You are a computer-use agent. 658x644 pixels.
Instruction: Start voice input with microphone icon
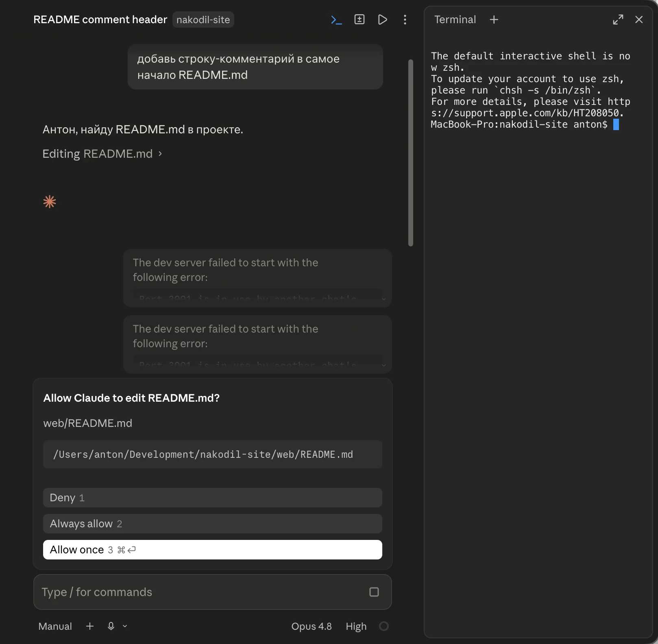click(x=111, y=626)
